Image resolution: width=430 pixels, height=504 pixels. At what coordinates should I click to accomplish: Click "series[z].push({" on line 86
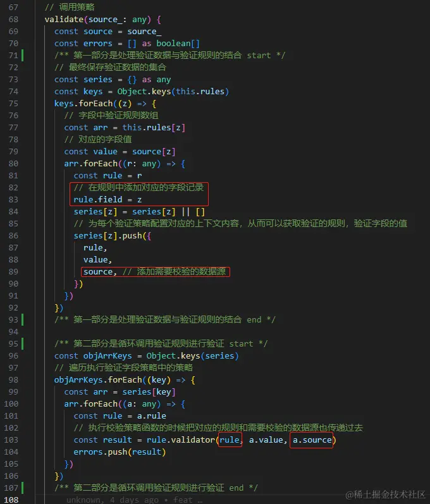[113, 236]
